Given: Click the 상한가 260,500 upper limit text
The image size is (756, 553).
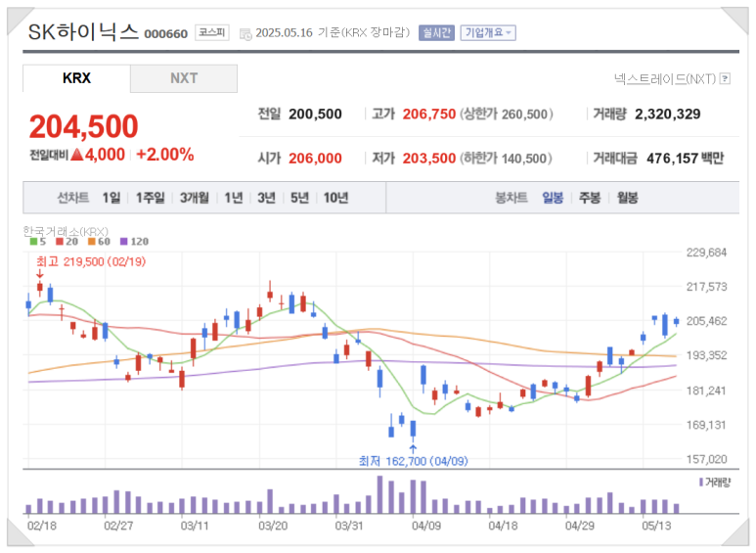Looking at the screenshot, I should pyautogui.click(x=507, y=114).
